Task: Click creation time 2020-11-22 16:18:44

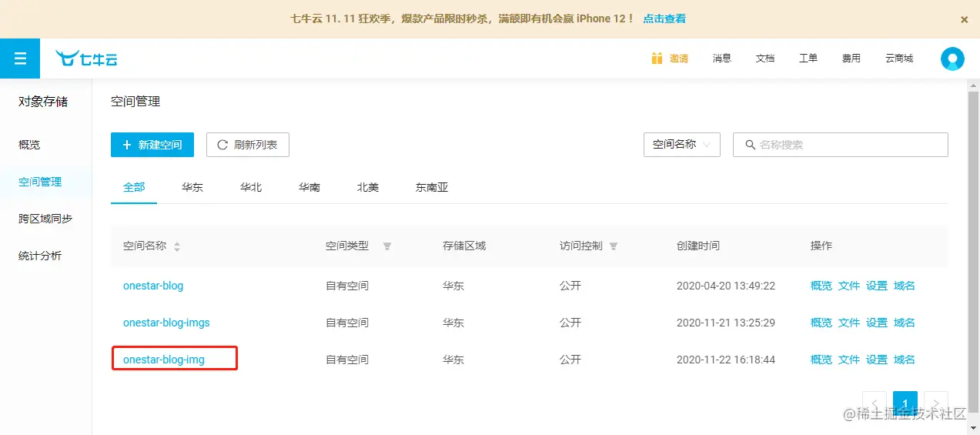Action: [726, 360]
